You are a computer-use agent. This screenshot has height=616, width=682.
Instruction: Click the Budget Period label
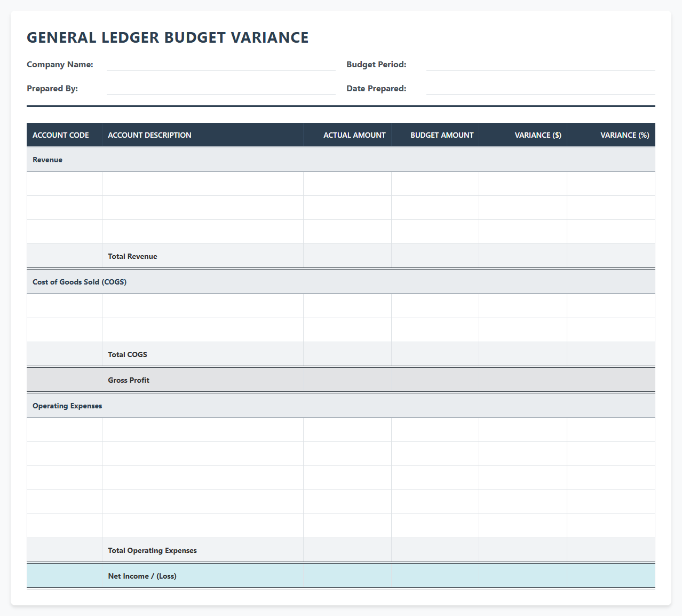pos(376,64)
